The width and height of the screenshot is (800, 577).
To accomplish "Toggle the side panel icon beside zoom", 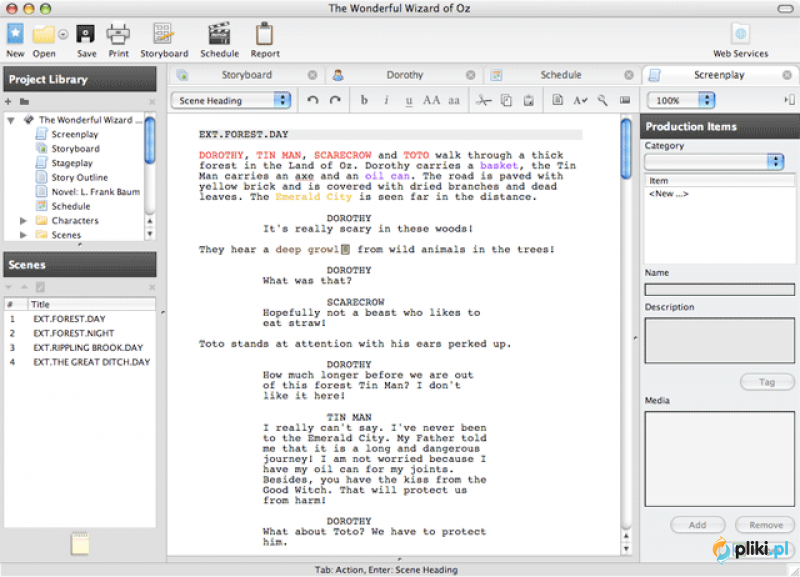I will click(x=789, y=100).
